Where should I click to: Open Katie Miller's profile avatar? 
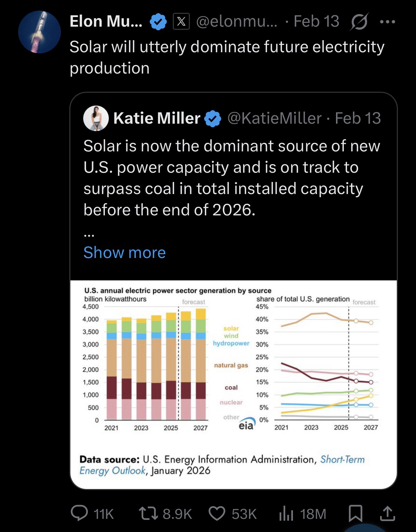click(96, 118)
